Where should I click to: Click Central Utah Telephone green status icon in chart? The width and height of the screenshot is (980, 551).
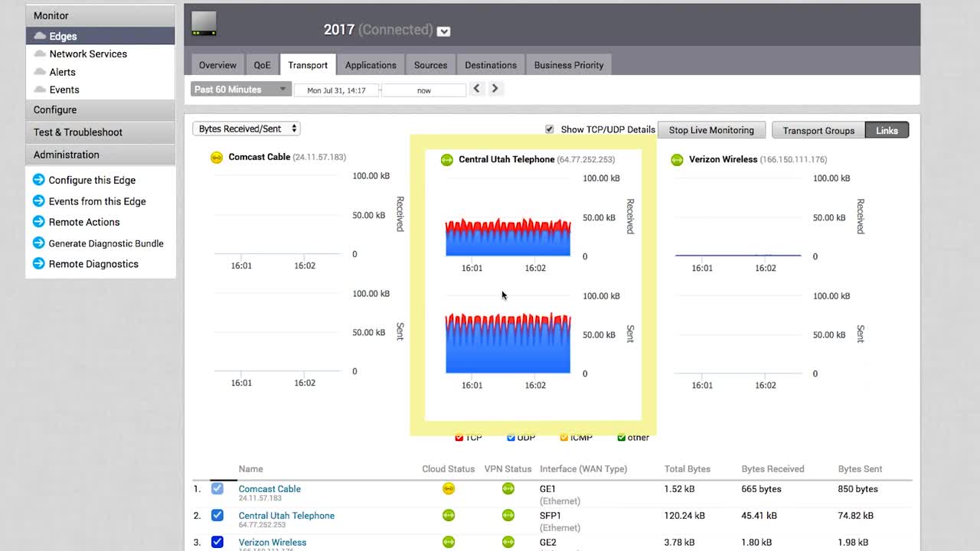(447, 160)
